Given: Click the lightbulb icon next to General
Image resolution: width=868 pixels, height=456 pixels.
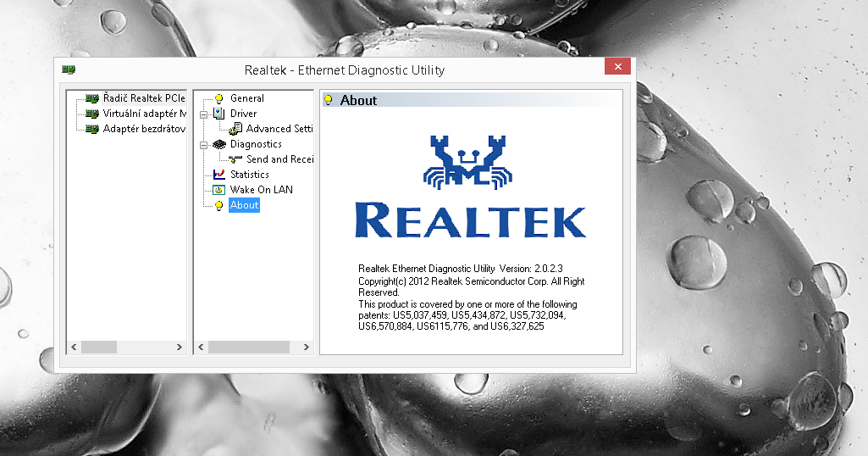Looking at the screenshot, I should pyautogui.click(x=219, y=98).
